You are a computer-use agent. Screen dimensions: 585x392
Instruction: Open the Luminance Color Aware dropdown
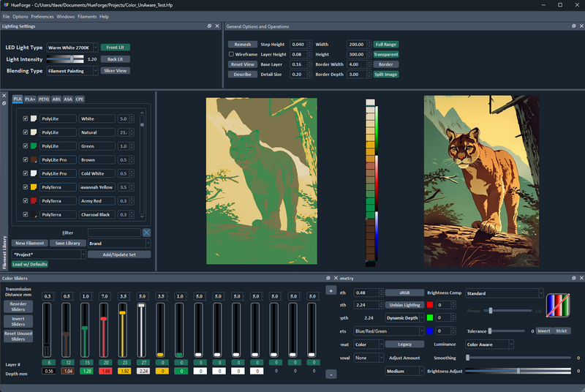(x=489, y=344)
